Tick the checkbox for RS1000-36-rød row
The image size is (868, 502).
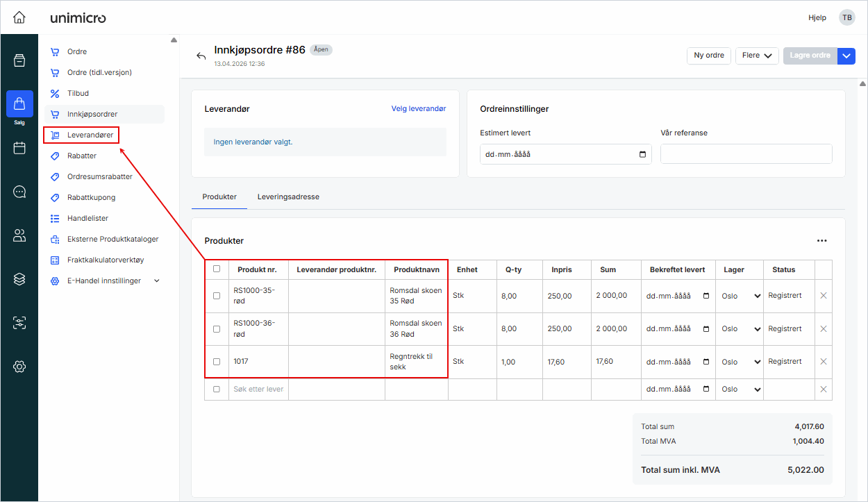point(217,329)
